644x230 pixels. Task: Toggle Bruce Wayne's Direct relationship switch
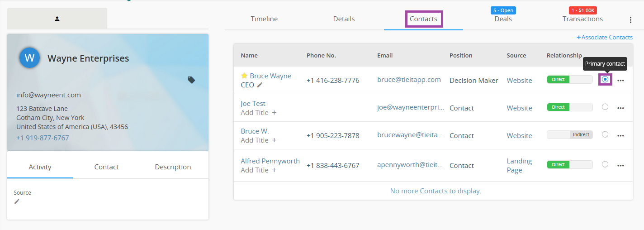pyautogui.click(x=569, y=79)
